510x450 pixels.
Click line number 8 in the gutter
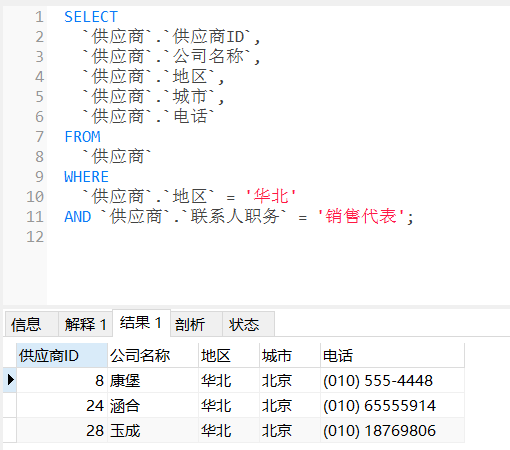(x=39, y=157)
